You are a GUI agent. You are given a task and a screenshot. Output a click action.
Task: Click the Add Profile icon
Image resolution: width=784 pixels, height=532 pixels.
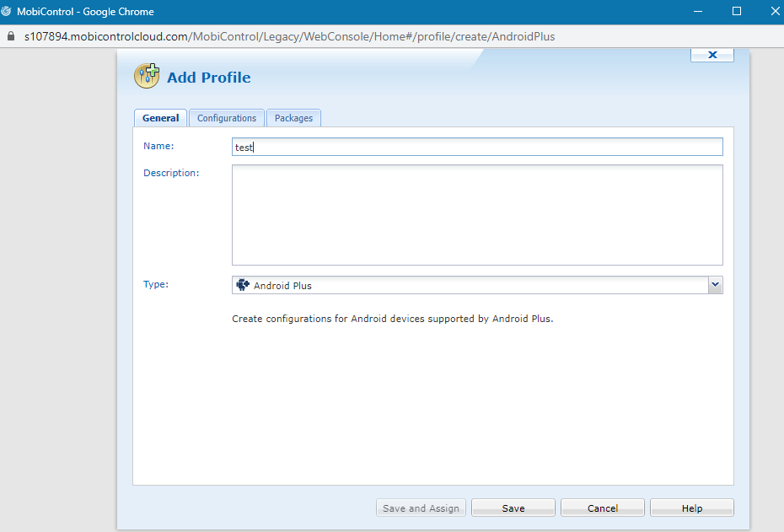pos(147,76)
